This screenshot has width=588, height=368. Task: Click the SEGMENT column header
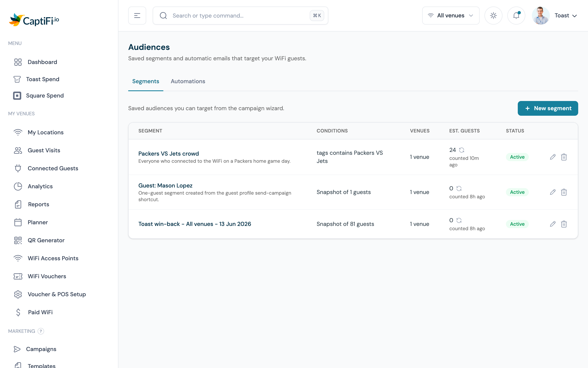point(150,131)
